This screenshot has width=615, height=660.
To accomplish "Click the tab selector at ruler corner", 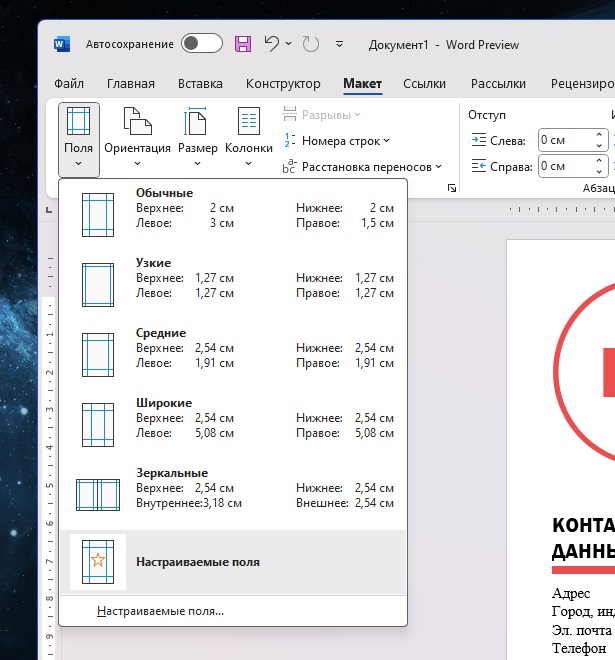I will [49, 209].
